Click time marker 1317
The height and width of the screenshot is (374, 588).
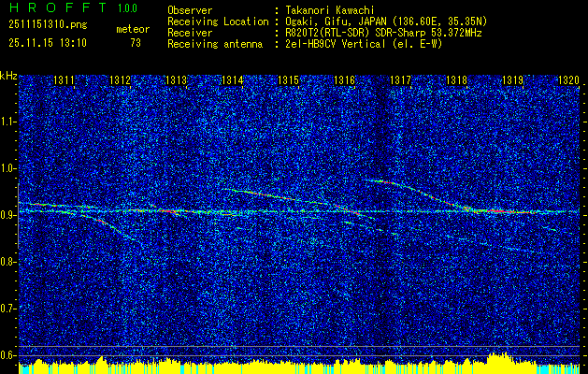click(x=400, y=80)
